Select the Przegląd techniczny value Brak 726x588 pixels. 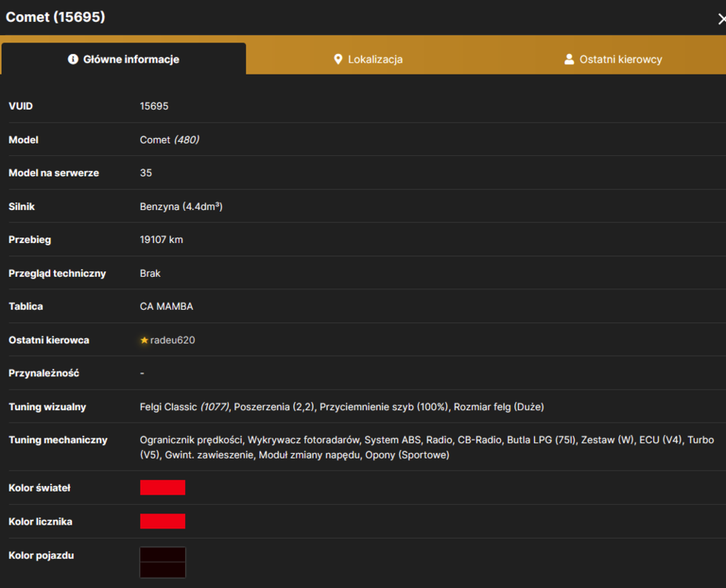[150, 273]
